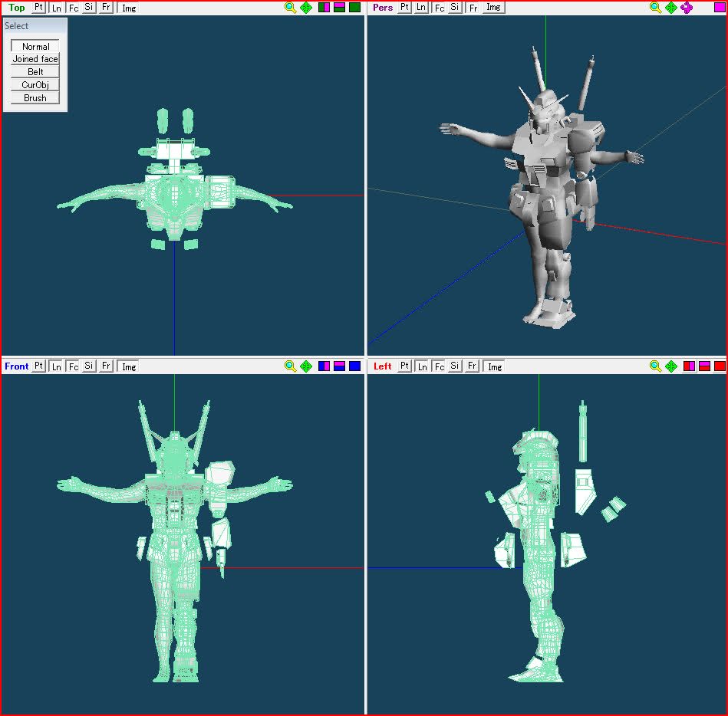
Task: Open the Left view label menu
Action: coord(382,366)
